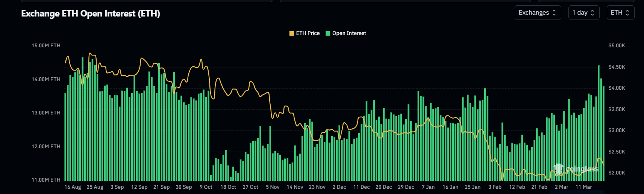
Task: Select the 2 Dec date label
Action: point(339,187)
